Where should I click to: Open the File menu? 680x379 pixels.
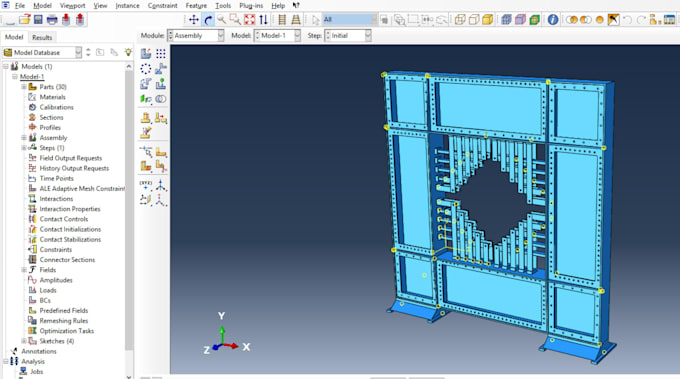click(20, 6)
